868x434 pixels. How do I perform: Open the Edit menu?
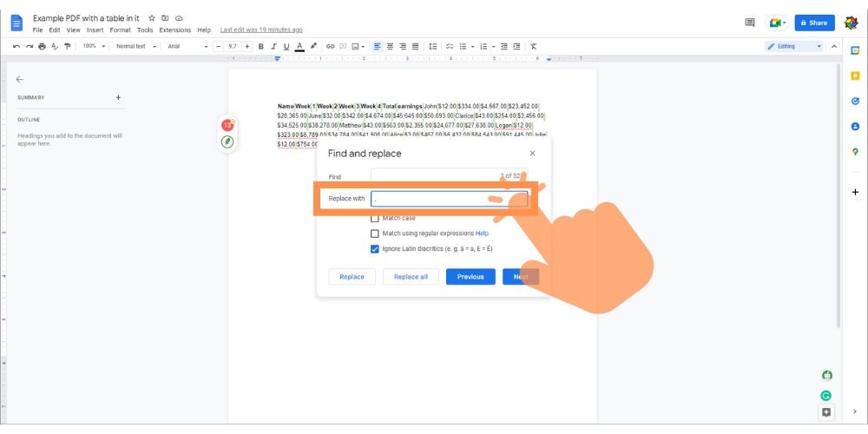(54, 30)
